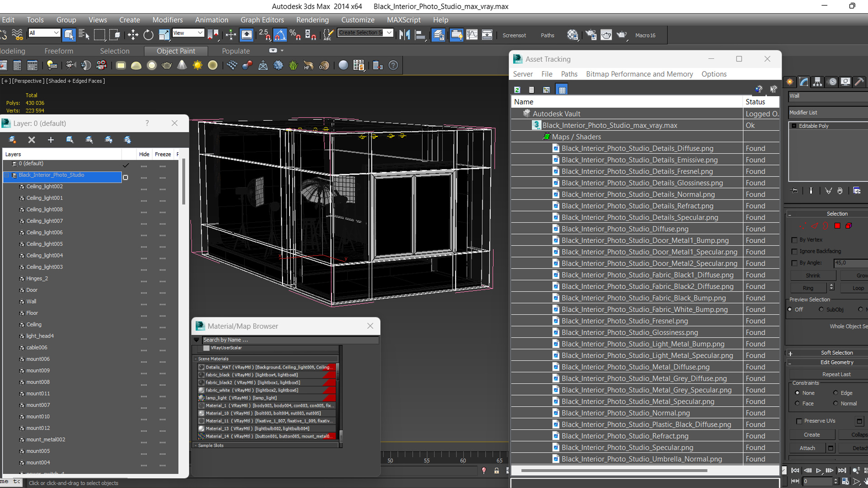The image size is (868, 488).
Task: Click help question icon in secondary toolbar
Action: click(393, 65)
